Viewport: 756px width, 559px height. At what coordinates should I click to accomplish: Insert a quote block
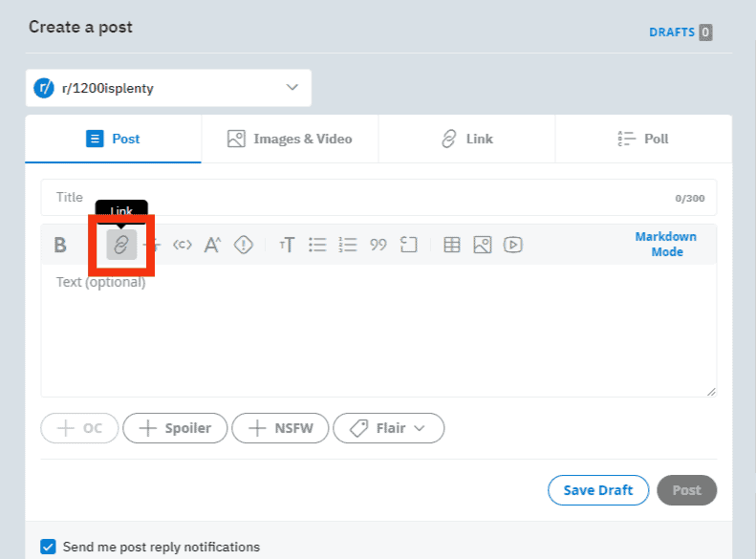pyautogui.click(x=378, y=245)
